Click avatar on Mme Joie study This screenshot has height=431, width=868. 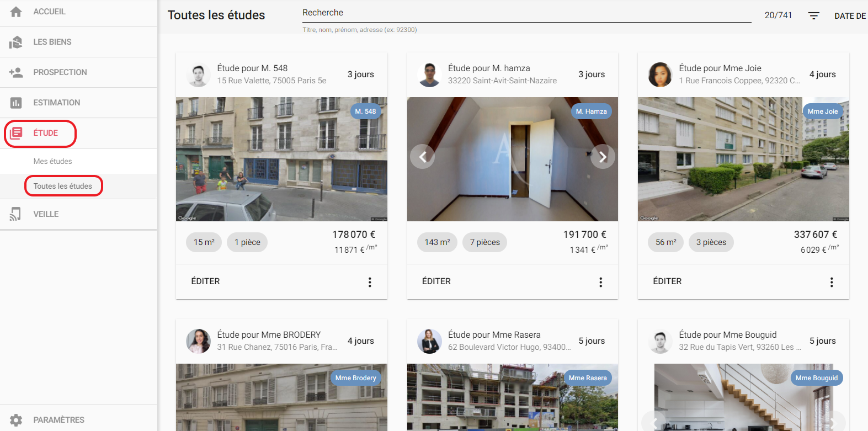(660, 75)
